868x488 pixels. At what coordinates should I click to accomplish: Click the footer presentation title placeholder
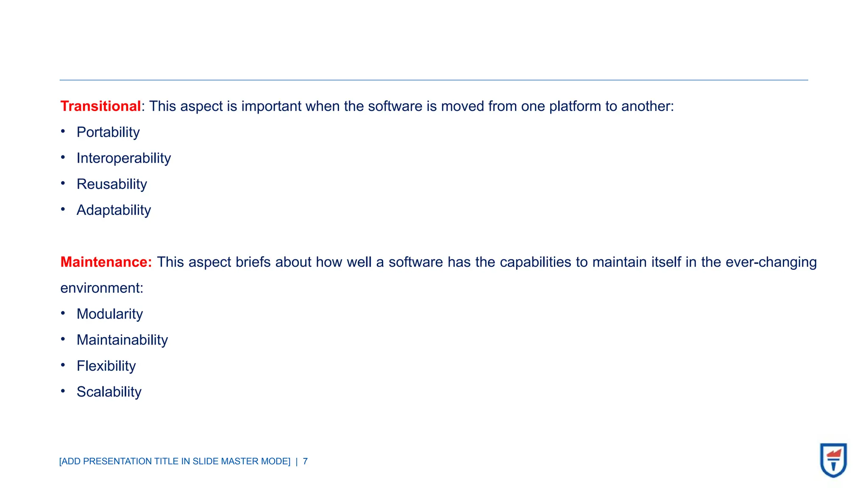[175, 461]
